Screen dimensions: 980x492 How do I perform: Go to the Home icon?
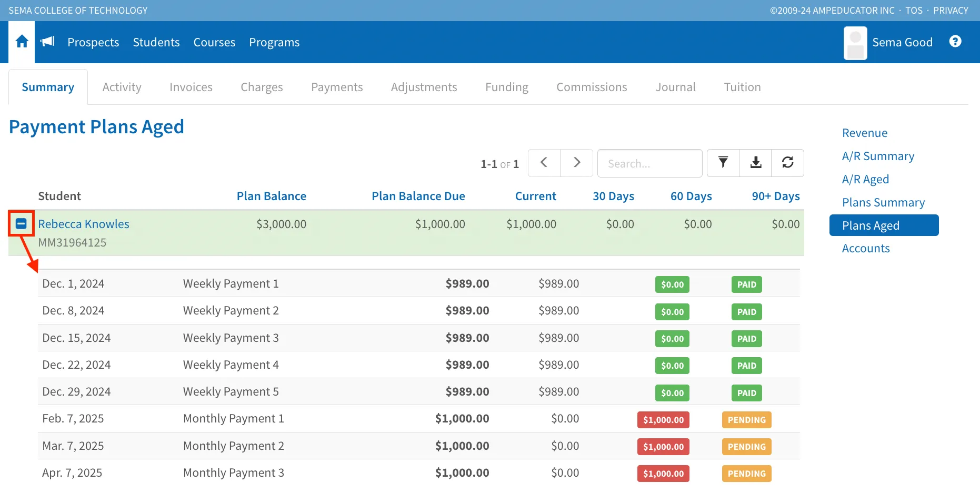(x=22, y=42)
